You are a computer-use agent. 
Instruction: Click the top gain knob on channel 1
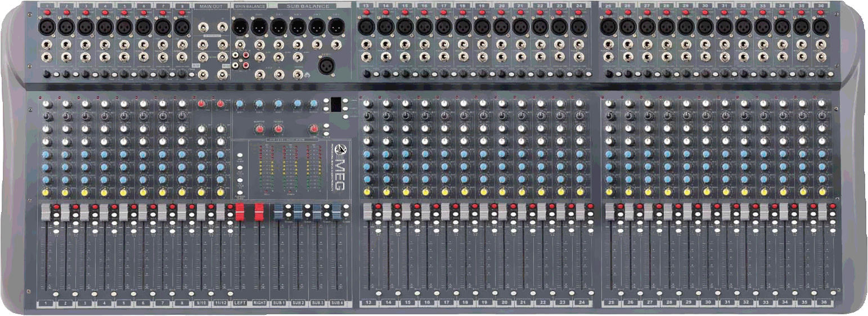[47, 105]
